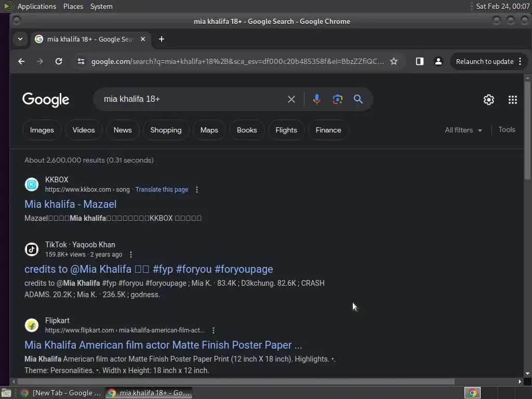532x399 pixels.
Task: Open the Google apps grid
Action: (x=513, y=100)
